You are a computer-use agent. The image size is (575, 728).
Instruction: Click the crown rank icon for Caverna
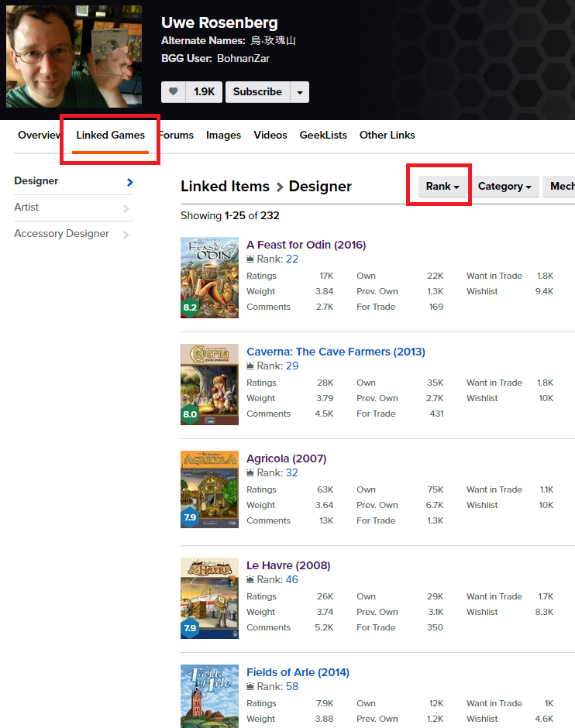250,366
